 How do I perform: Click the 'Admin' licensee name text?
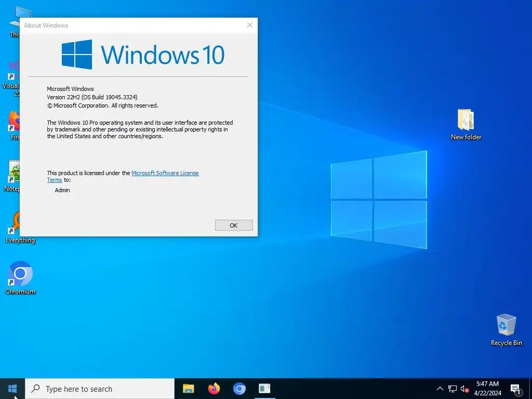click(62, 190)
